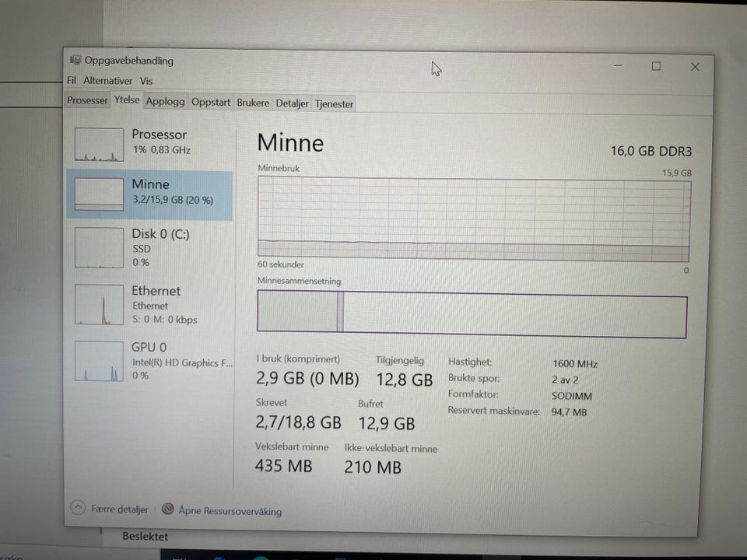This screenshot has width=747, height=560.
Task: Click the Prosessor label in sidebar
Action: pyautogui.click(x=159, y=135)
